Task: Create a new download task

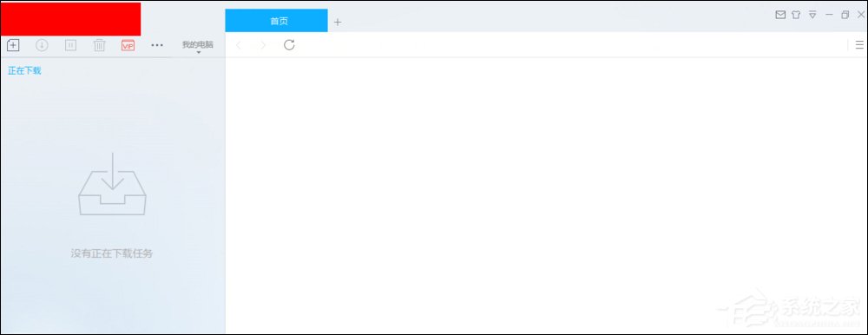Action: pos(13,45)
